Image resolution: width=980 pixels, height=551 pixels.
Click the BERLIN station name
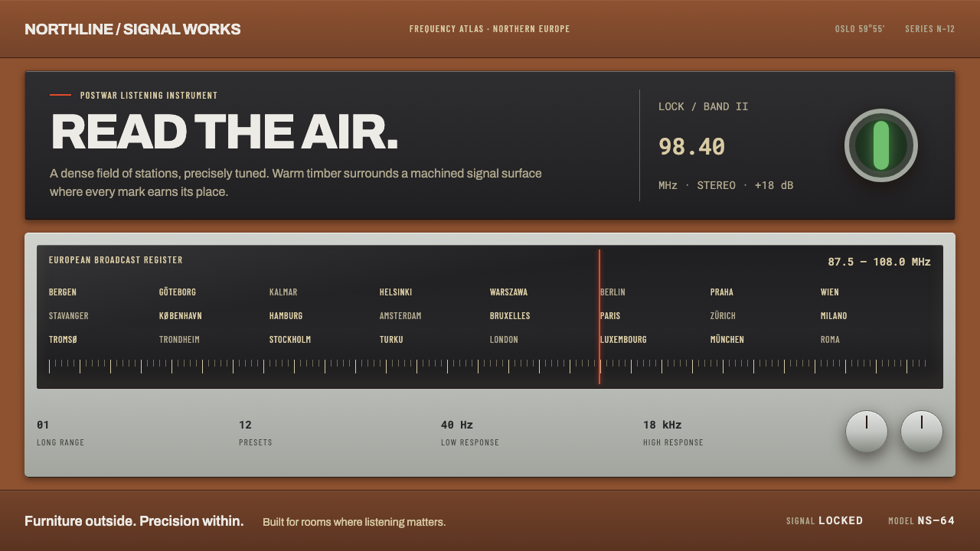coord(612,292)
